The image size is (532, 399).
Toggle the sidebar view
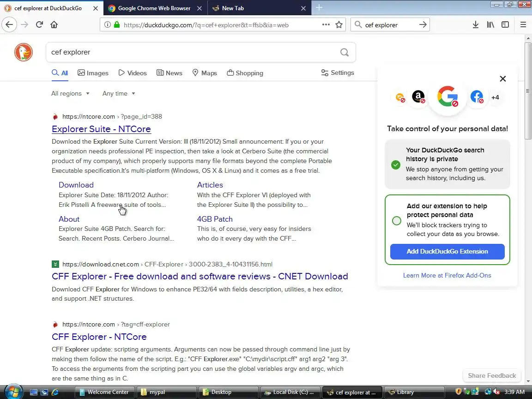pos(505,24)
